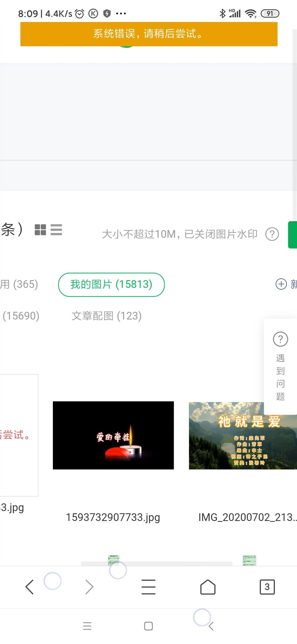
Task: Click the horizontal scrollbar below images
Action: coord(157,564)
